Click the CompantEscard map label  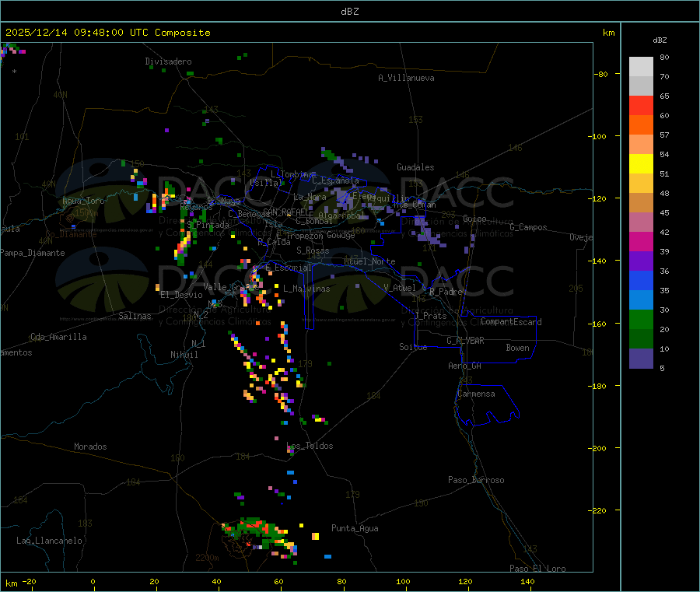(x=511, y=321)
